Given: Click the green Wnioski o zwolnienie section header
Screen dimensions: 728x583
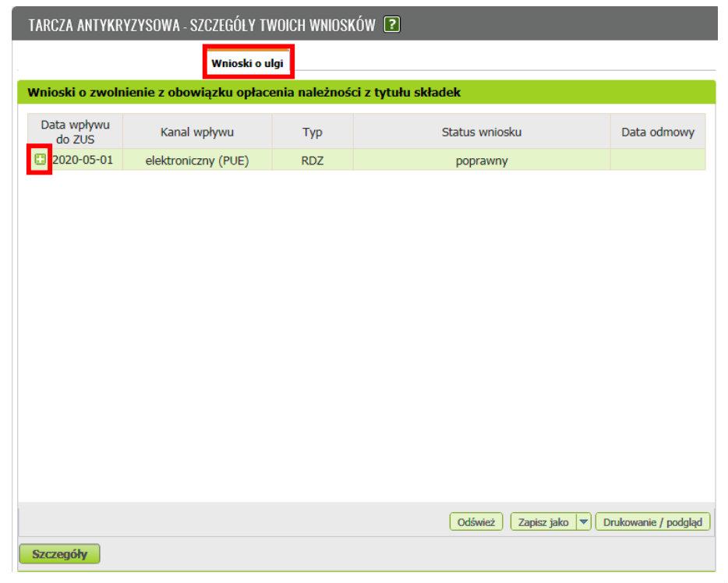Looking at the screenshot, I should coord(244,93).
